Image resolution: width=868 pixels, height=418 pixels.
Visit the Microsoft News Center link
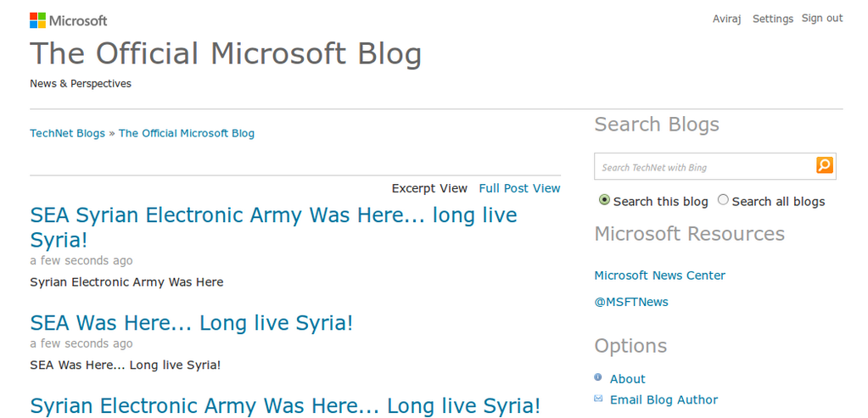tap(659, 276)
